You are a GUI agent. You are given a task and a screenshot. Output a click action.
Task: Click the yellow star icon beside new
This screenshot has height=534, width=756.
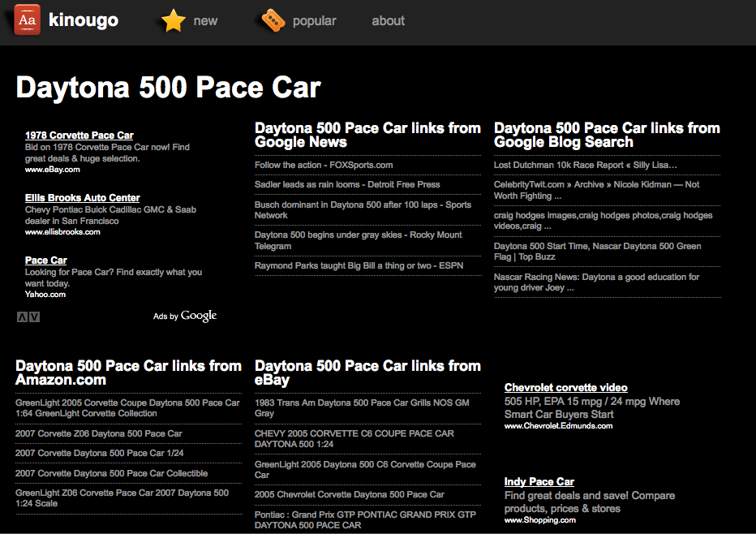click(173, 20)
